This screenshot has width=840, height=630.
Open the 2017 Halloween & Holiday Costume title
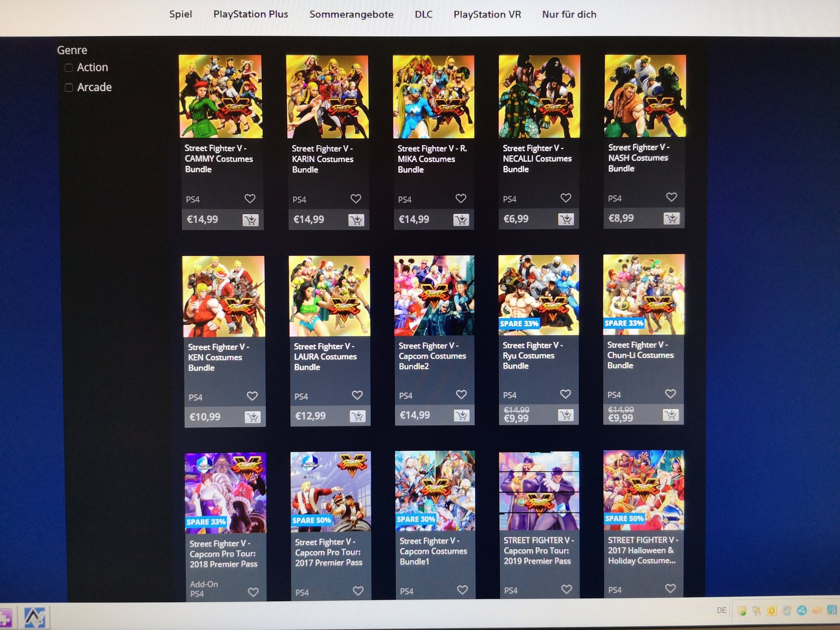click(643, 550)
